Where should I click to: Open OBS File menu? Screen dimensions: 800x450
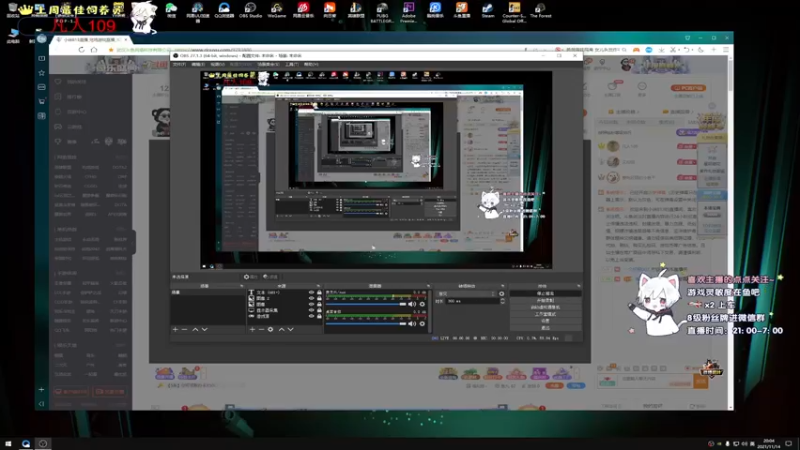point(179,64)
